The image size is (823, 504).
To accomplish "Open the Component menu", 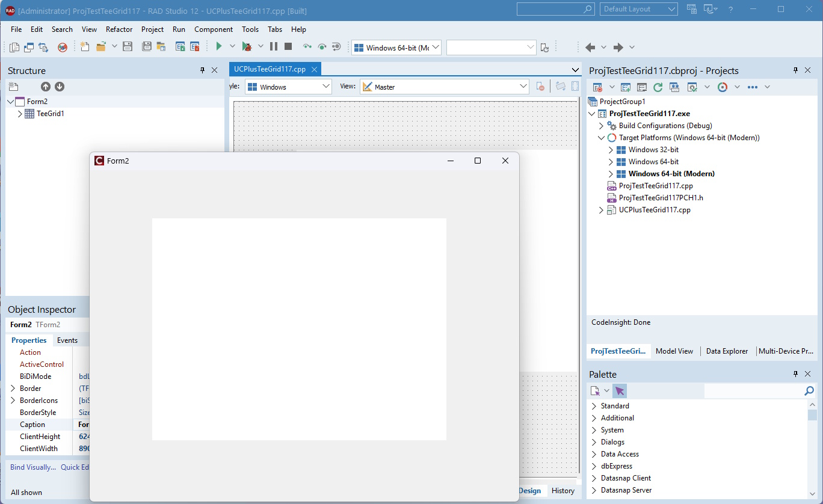I will point(214,29).
